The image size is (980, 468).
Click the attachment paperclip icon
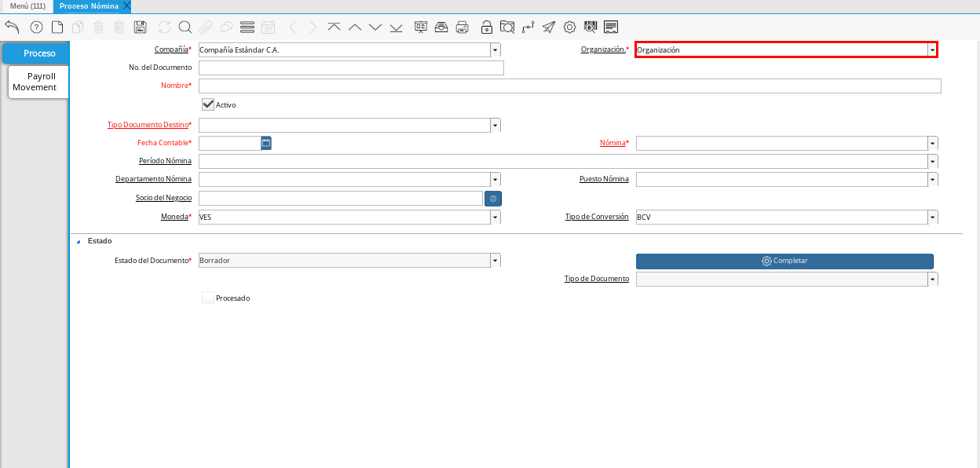coord(206,27)
